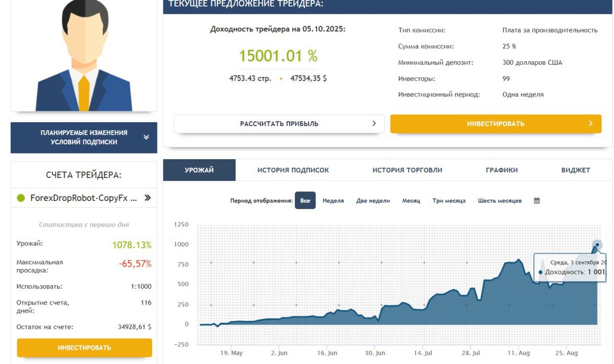This screenshot has height=364, width=614.
Task: Click the 1078.13% yield value
Action: coord(132,245)
